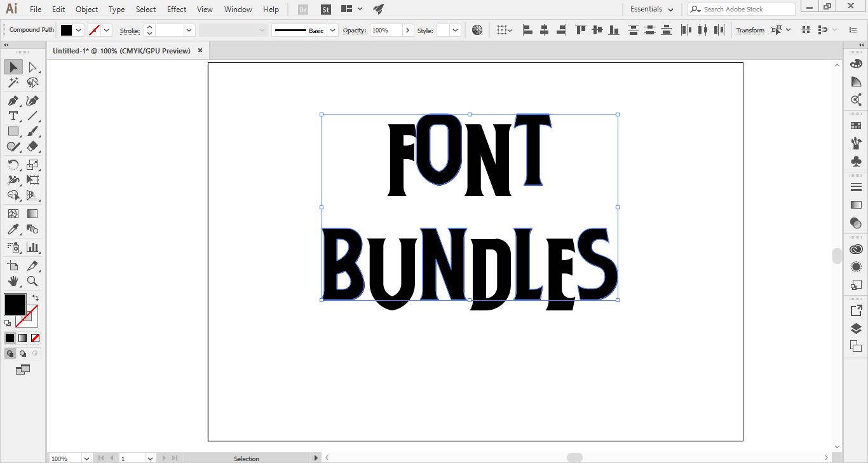Expand the stroke weight dropdown
This screenshot has height=463, width=868.
(x=189, y=30)
